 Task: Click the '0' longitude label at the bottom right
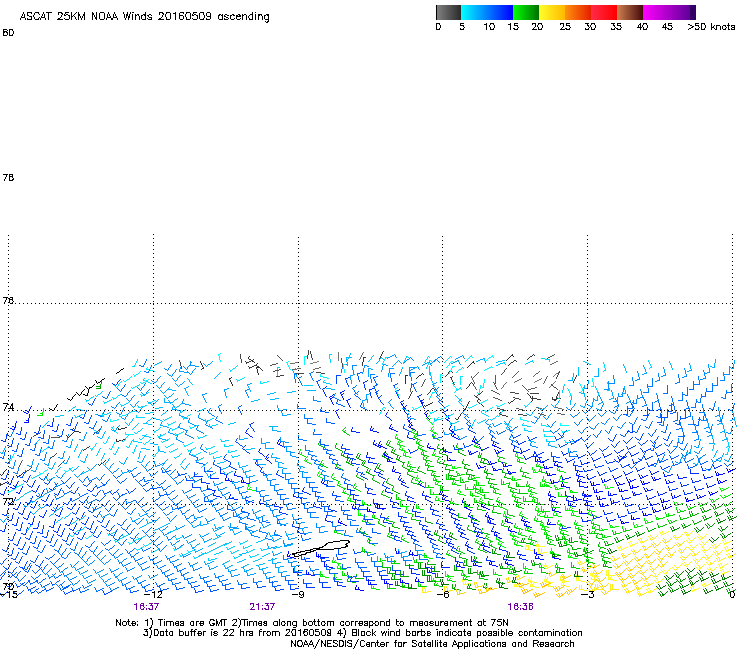coord(732,594)
